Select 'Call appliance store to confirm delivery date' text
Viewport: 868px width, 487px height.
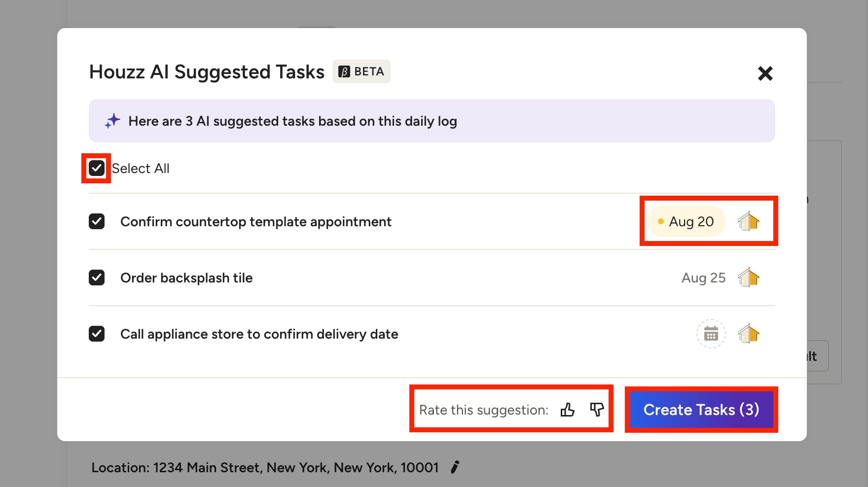259,334
